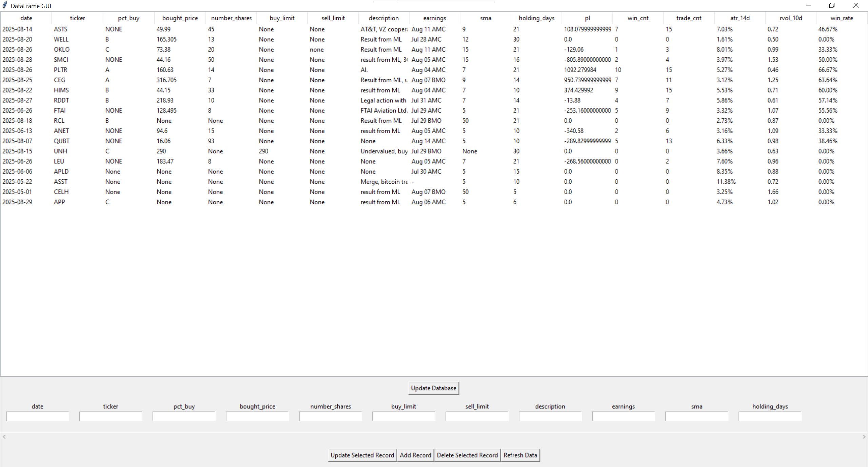Click left arrow of horizontal scrollbar

coord(4,437)
